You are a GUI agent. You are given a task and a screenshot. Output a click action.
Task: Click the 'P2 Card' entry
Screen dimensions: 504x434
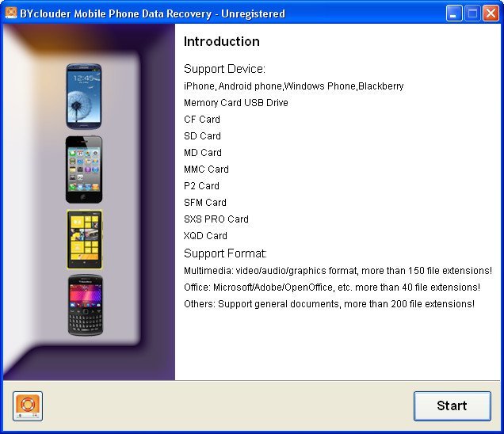(x=201, y=186)
